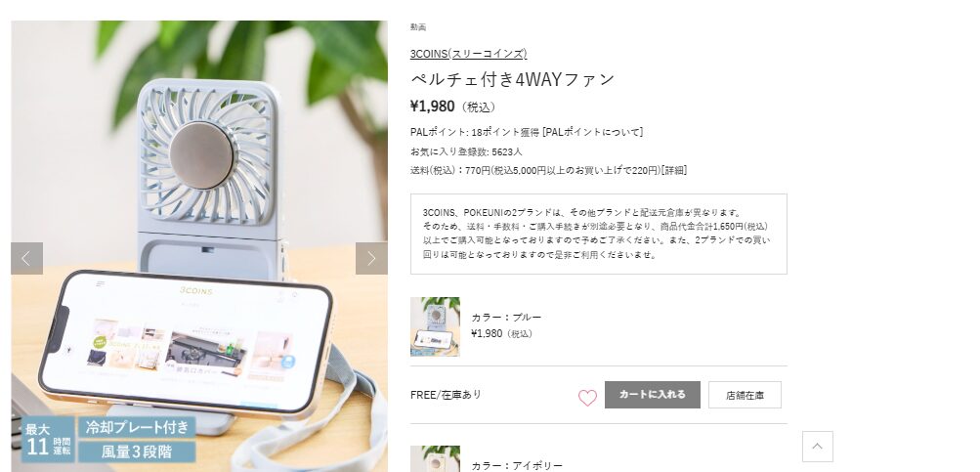Favorite the blue fan with heart icon
980x472 pixels.
click(587, 397)
